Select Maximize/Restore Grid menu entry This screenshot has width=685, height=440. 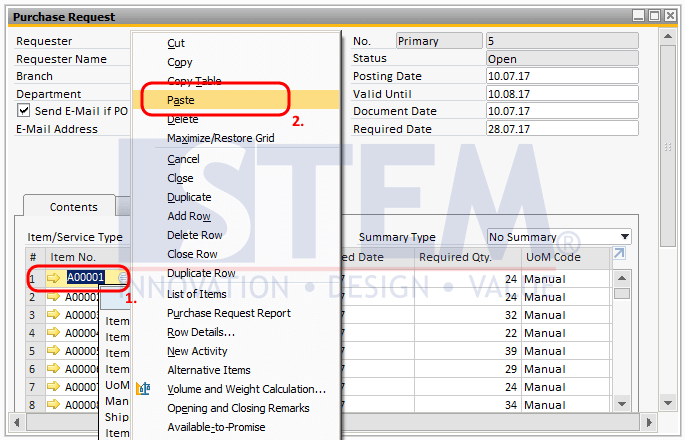click(x=221, y=138)
